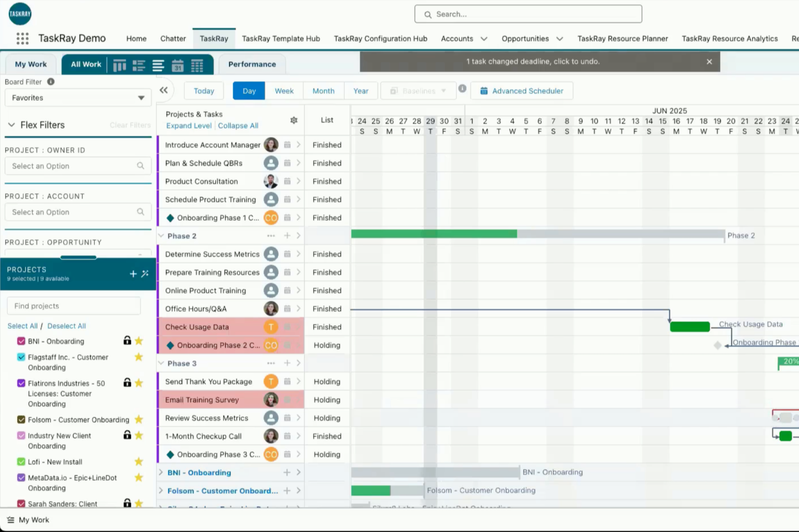This screenshot has height=532, width=799.
Task: Collapse the Phase 2 section
Action: pyautogui.click(x=161, y=235)
